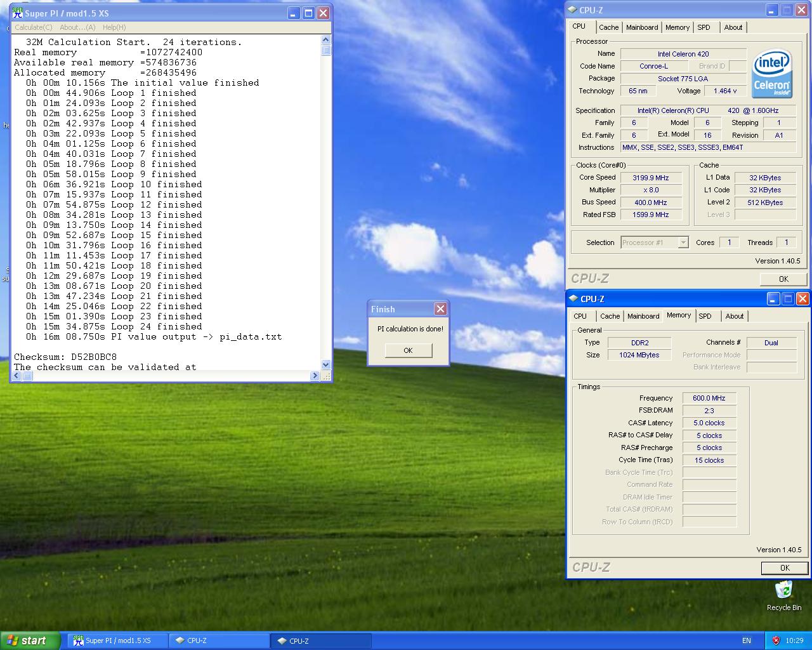Viewport: 812px width, 650px height.
Task: Click OK in top CPU-Z window
Action: tap(783, 279)
